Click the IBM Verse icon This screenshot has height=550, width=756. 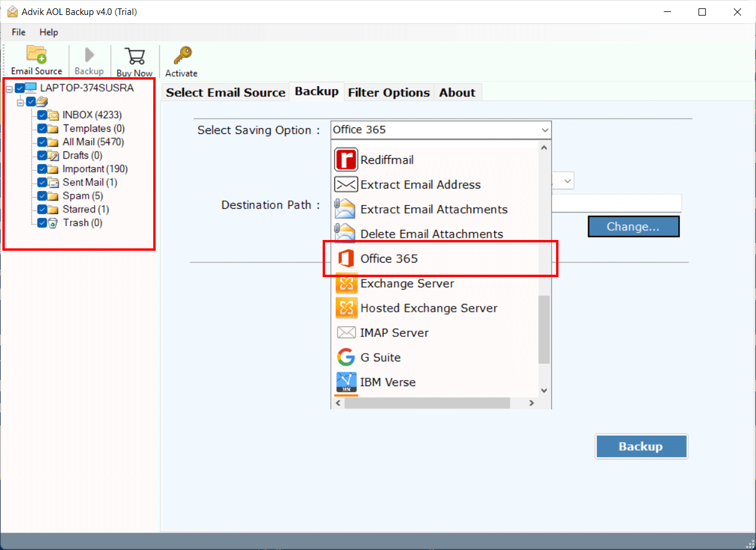pos(346,382)
